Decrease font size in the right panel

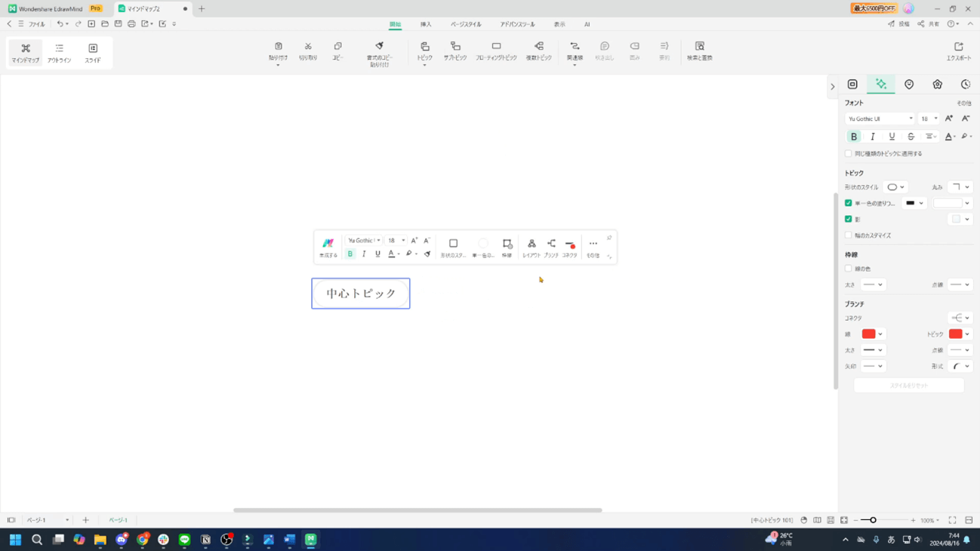[966, 119]
